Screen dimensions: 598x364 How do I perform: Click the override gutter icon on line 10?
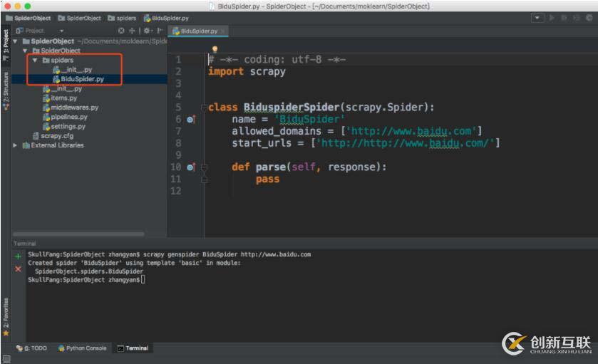[190, 167]
